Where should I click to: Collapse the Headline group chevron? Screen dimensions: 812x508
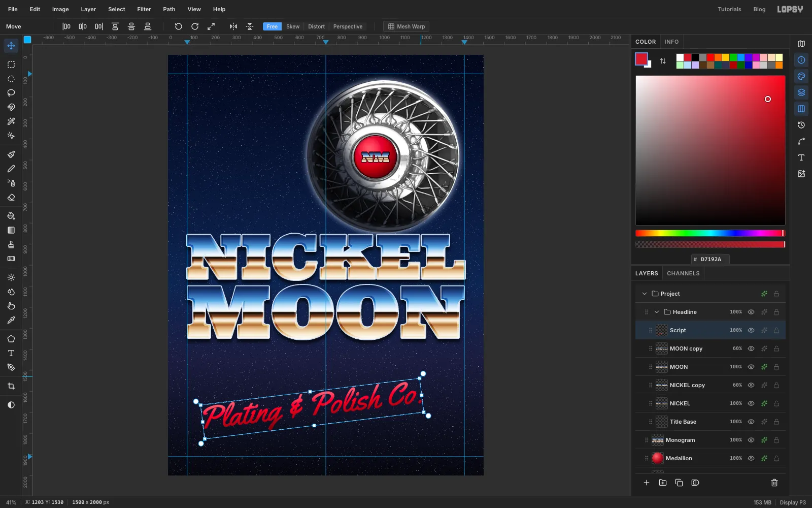[x=657, y=312]
